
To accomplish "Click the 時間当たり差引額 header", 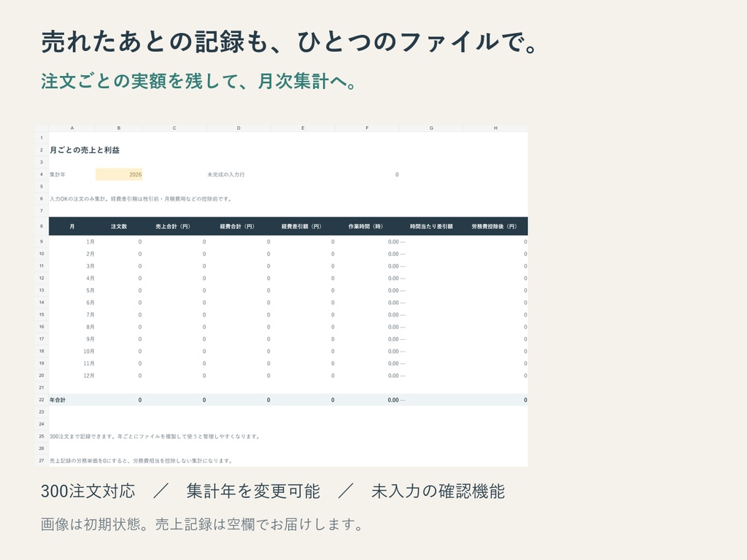I will (431, 226).
